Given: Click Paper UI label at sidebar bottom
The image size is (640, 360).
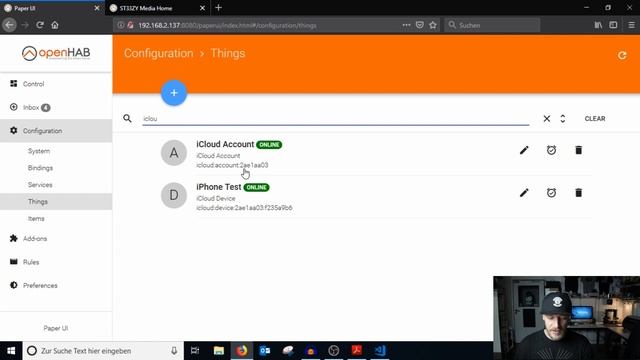Looking at the screenshot, I should click(x=56, y=328).
